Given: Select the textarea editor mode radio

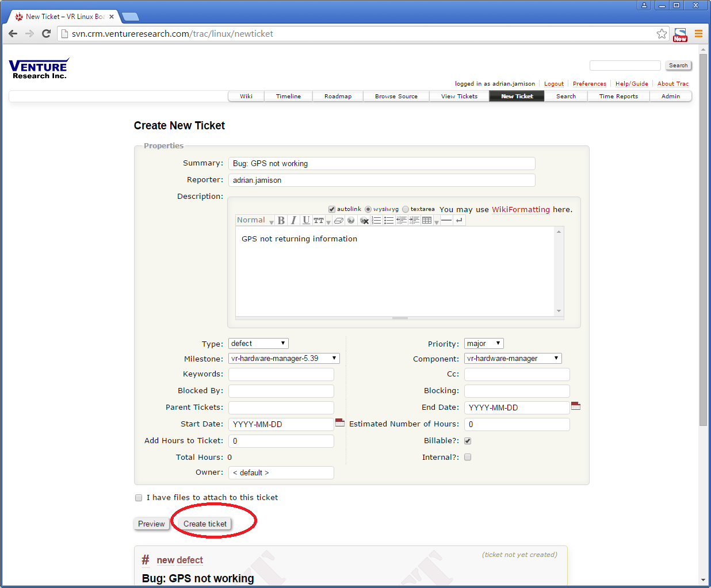Looking at the screenshot, I should (x=406, y=209).
